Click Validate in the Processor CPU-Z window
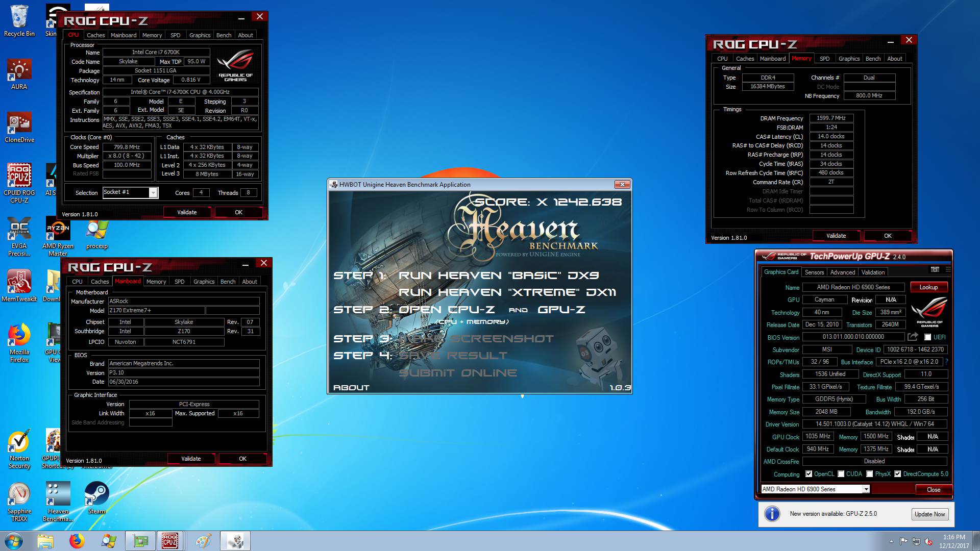 187,212
